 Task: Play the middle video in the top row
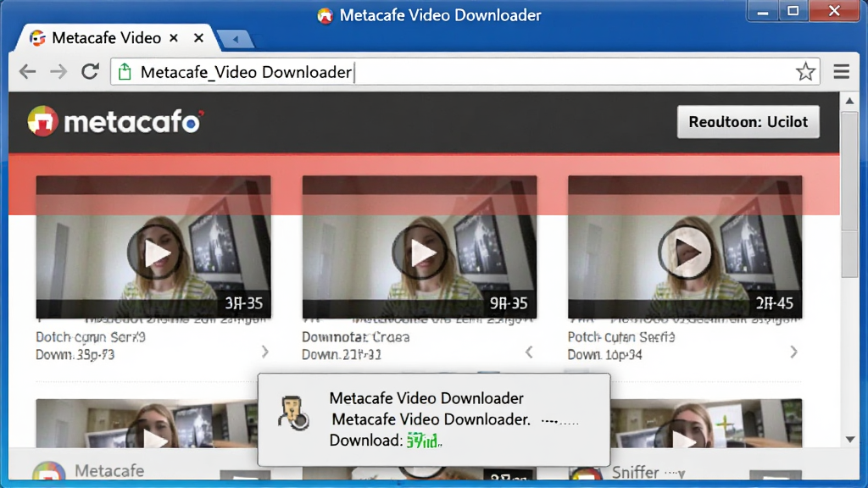point(420,252)
